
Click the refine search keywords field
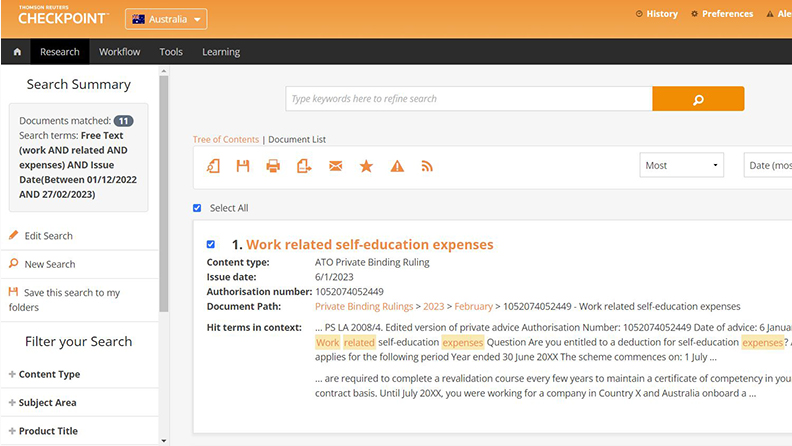click(468, 99)
